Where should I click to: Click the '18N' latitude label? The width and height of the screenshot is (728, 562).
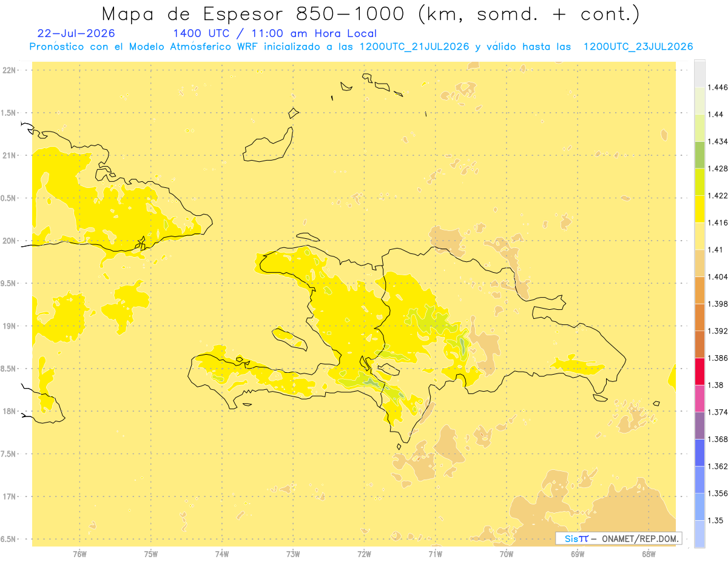[10, 411]
